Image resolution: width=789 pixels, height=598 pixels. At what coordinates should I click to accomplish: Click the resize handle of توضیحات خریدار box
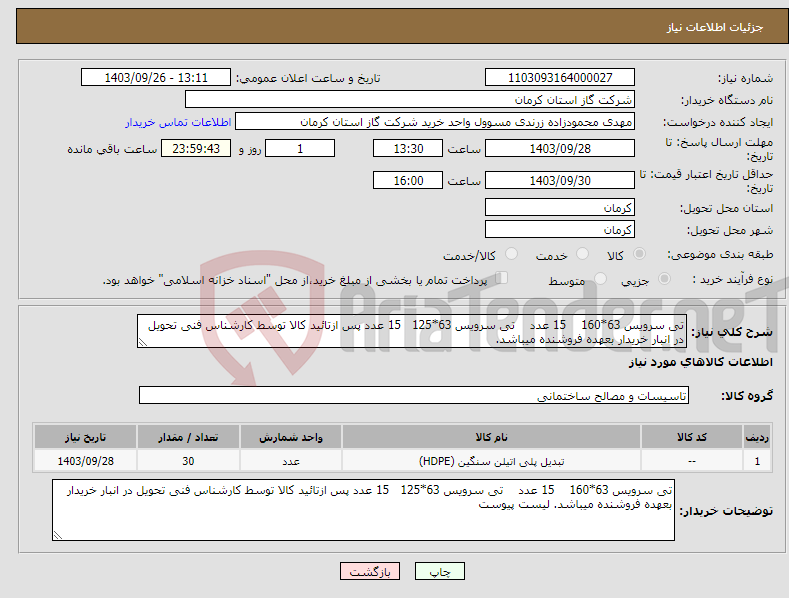click(57, 536)
